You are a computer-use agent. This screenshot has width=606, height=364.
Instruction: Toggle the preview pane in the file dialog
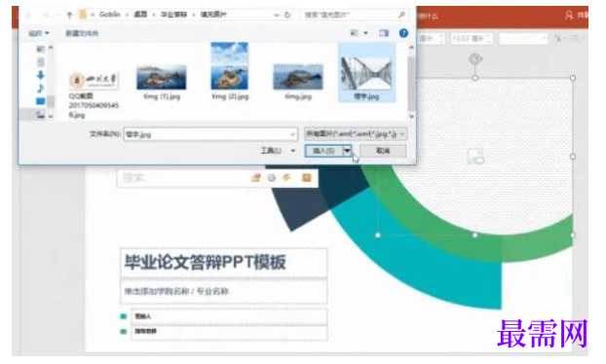[384, 33]
